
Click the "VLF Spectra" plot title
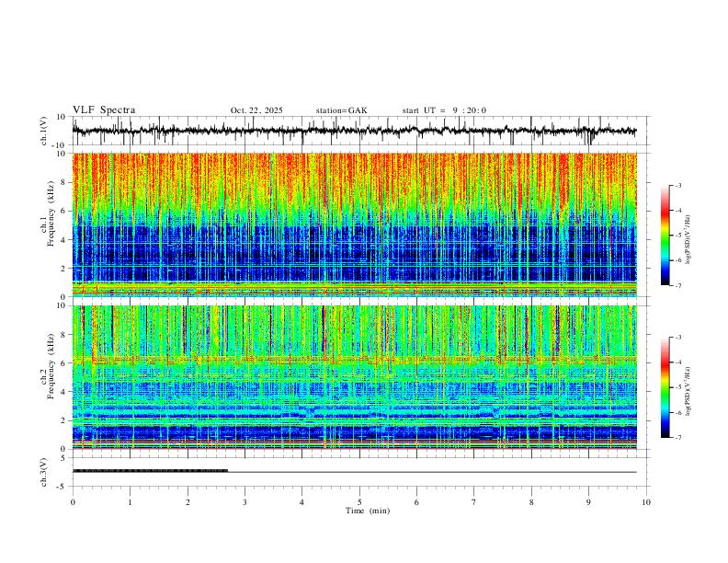click(104, 110)
